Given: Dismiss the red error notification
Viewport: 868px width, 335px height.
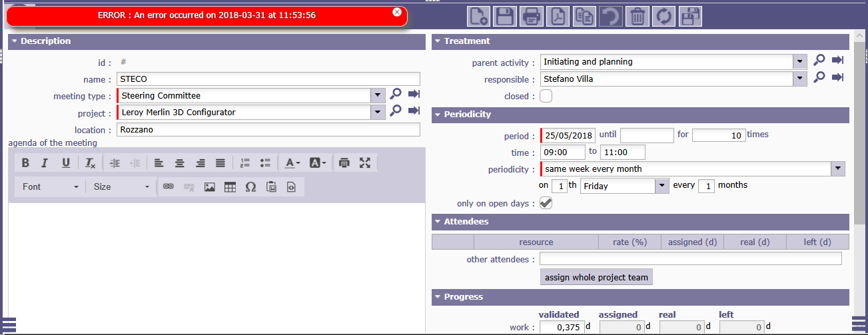Looking at the screenshot, I should coord(397,12).
